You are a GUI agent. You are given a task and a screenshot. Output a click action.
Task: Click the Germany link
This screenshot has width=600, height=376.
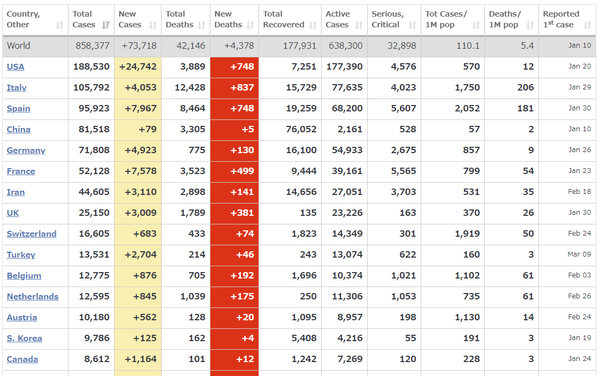(x=26, y=150)
